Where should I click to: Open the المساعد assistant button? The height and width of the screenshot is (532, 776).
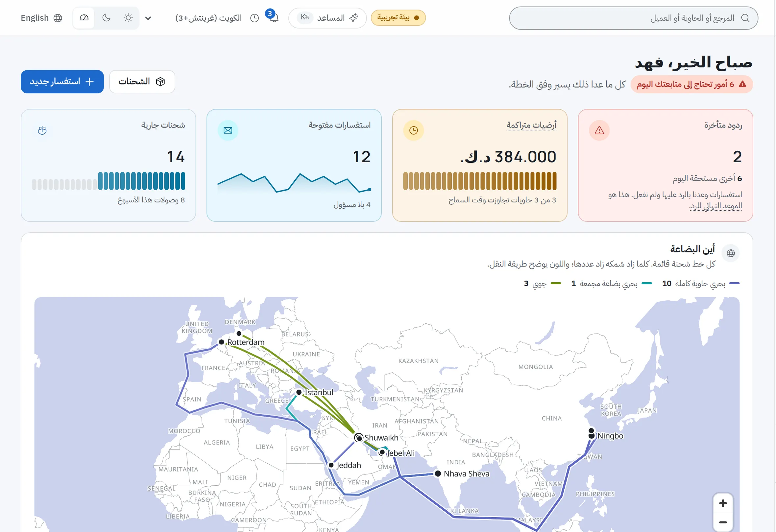tap(327, 18)
